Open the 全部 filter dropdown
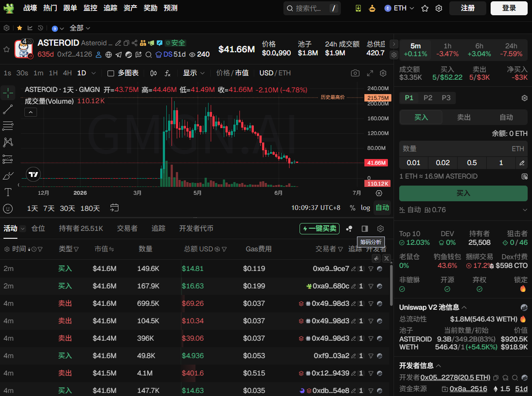Viewport: 532px width, 396px height. (x=80, y=28)
